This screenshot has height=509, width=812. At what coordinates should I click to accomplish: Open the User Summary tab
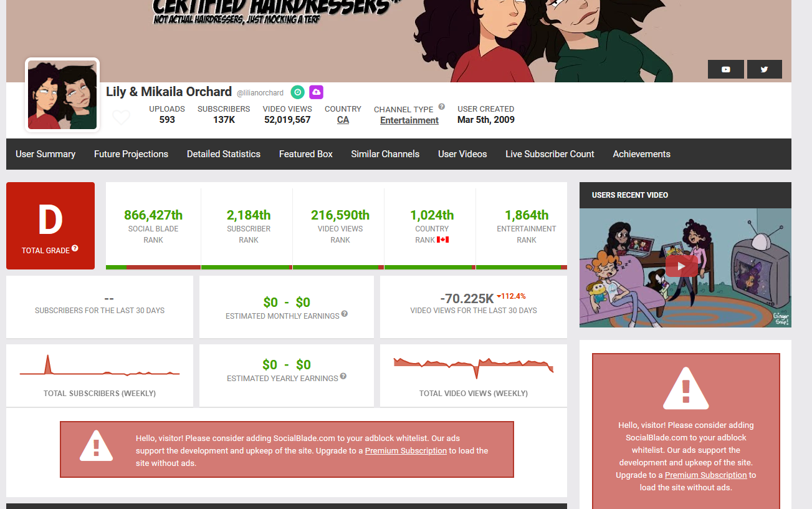coord(45,154)
